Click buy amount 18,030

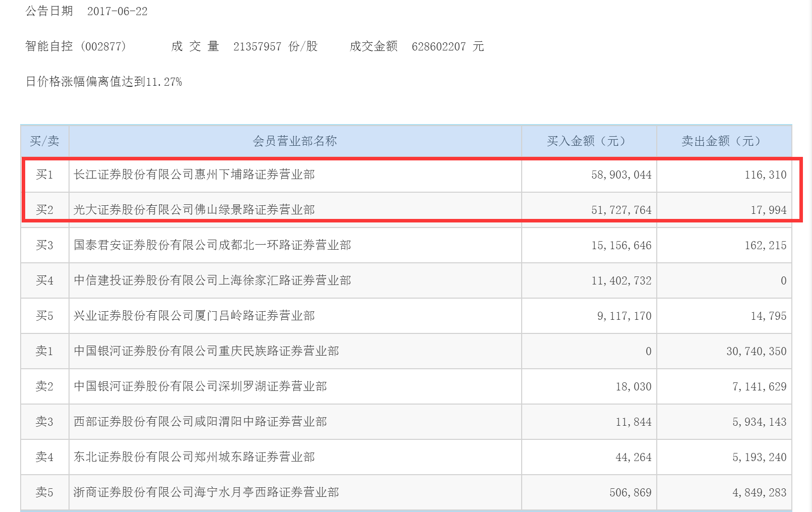[x=634, y=386]
